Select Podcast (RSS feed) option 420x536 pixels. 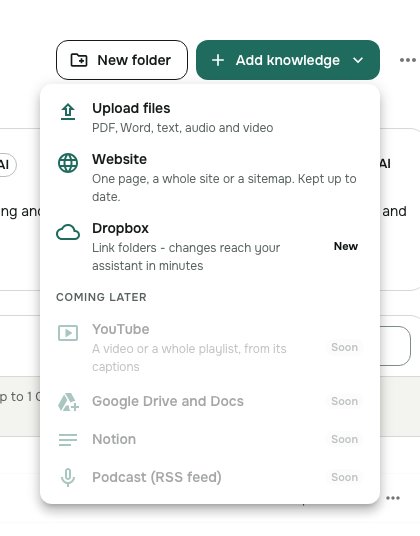pos(210,477)
